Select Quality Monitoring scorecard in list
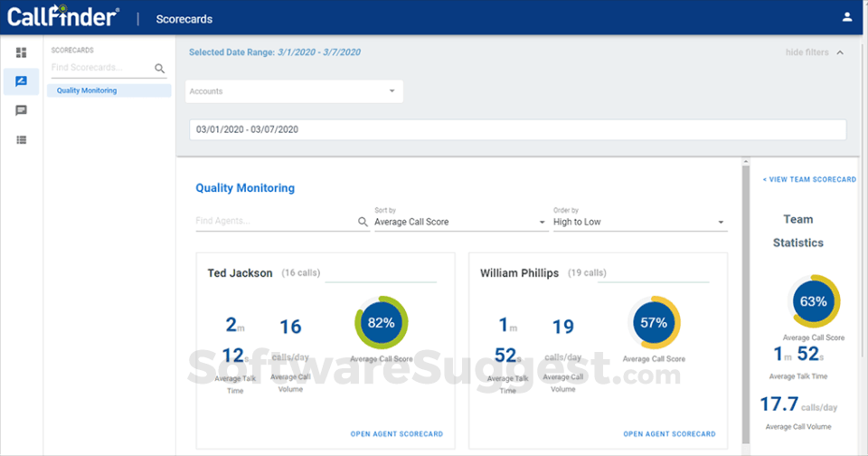 click(x=108, y=90)
